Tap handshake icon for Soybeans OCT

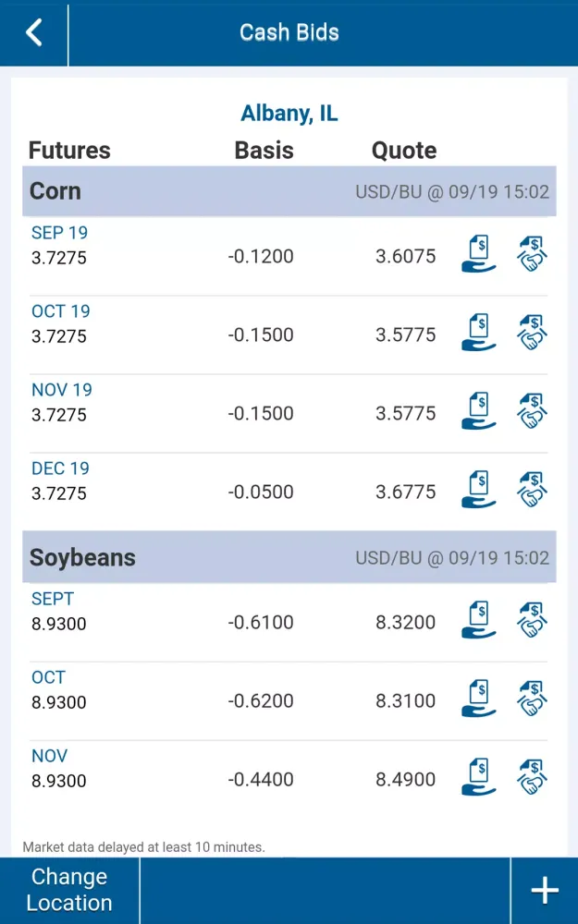click(532, 699)
